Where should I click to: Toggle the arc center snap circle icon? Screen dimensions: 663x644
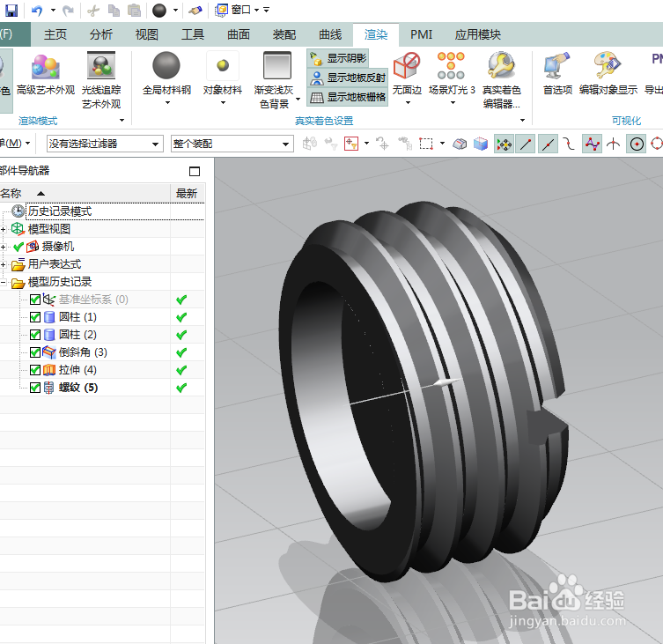click(637, 144)
